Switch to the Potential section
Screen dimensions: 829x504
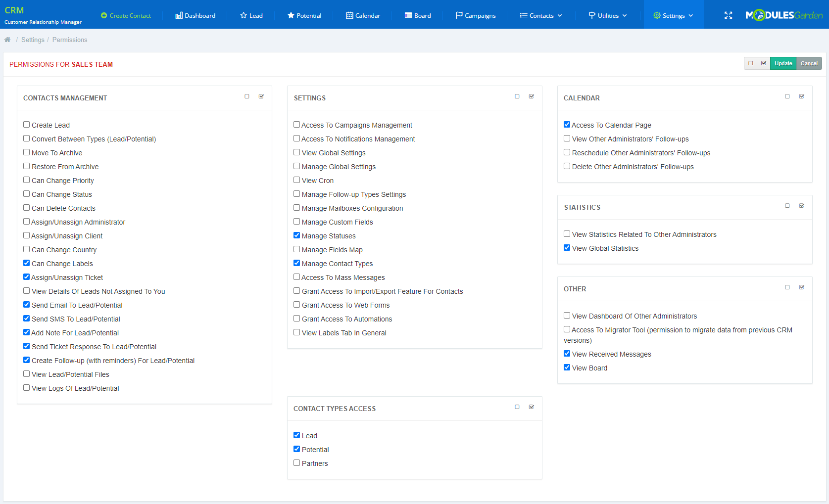coord(304,15)
